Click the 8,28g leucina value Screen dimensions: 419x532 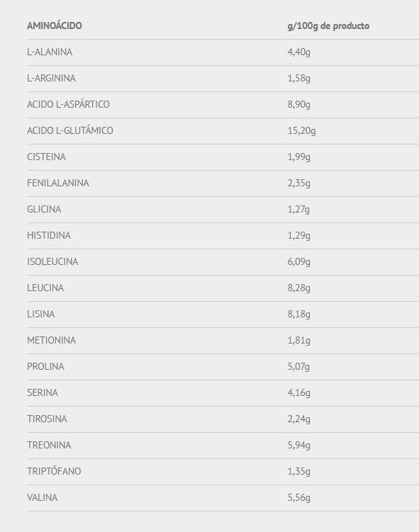[298, 288]
